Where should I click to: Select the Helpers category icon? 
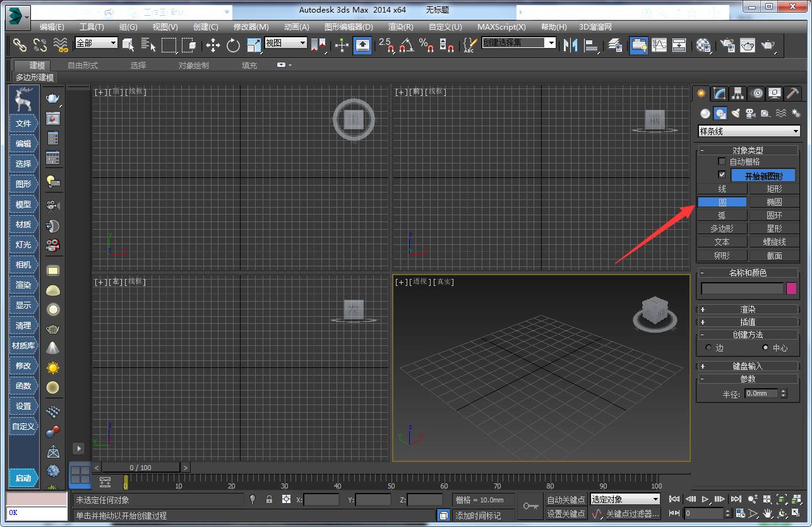tap(765, 114)
